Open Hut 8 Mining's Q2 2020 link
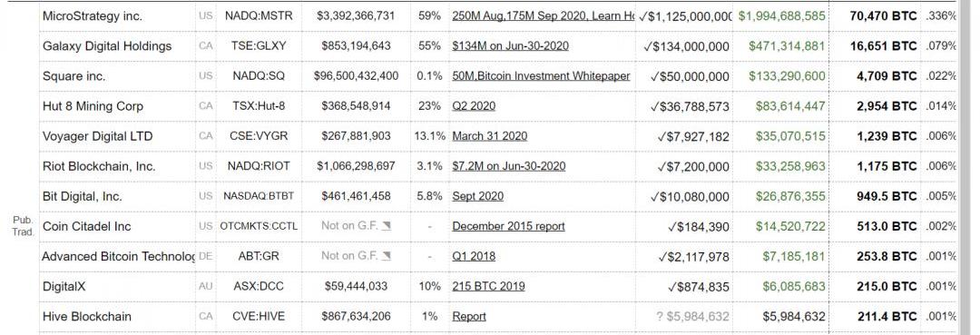The height and width of the screenshot is (335, 980). point(474,105)
